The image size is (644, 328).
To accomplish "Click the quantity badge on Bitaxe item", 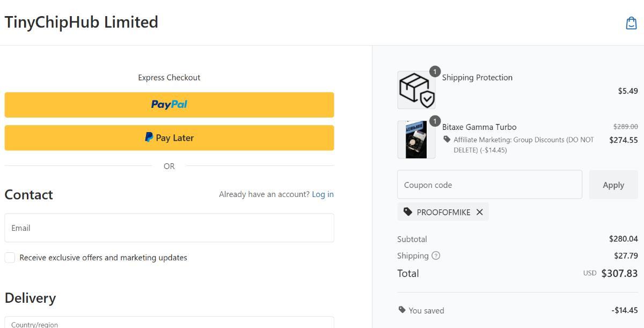I will point(435,121).
